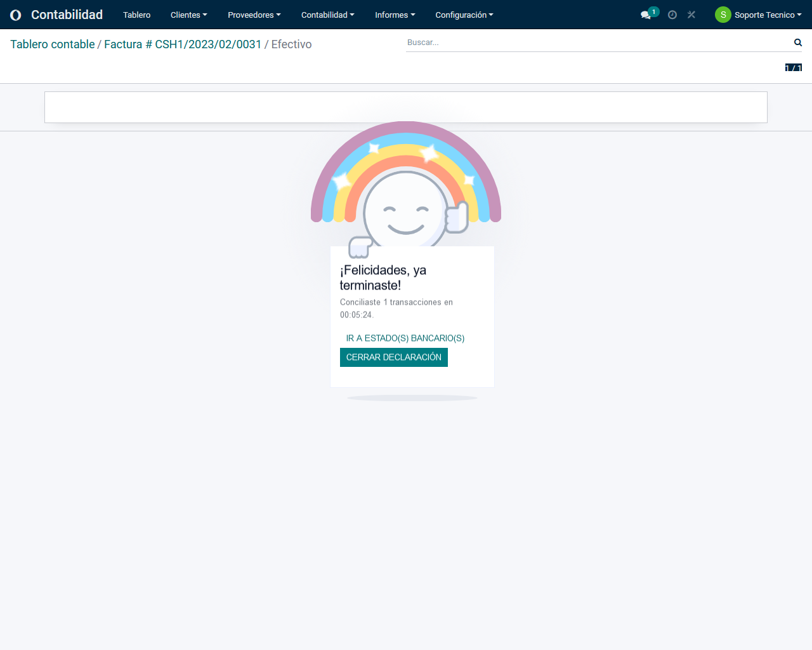Follow the IR A ESTADO(S) BANCARIO(S) link

(x=405, y=338)
